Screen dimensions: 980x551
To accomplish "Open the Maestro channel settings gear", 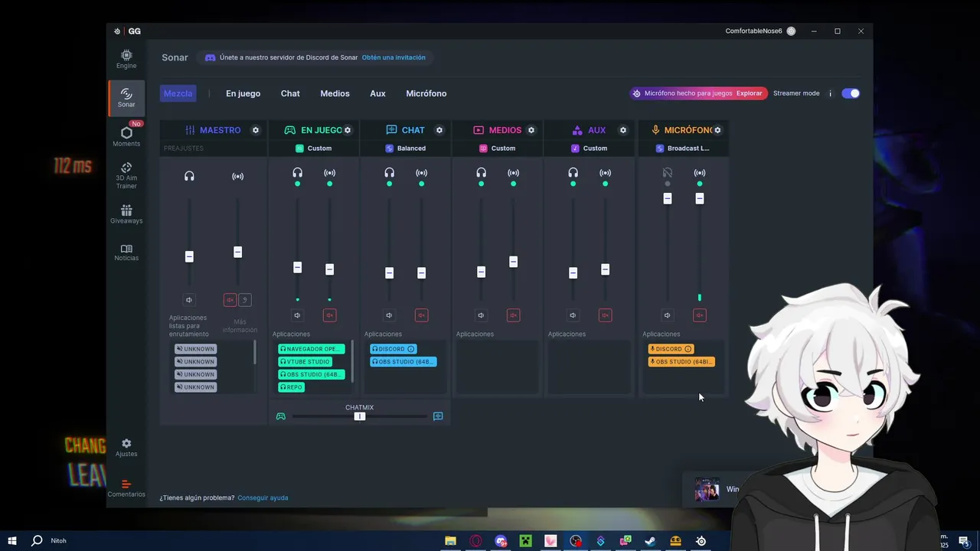I will (256, 130).
